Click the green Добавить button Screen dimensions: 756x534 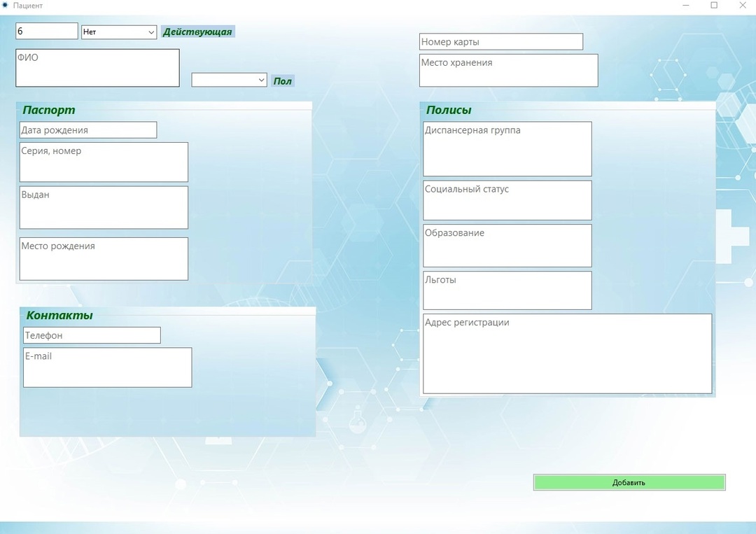click(629, 482)
